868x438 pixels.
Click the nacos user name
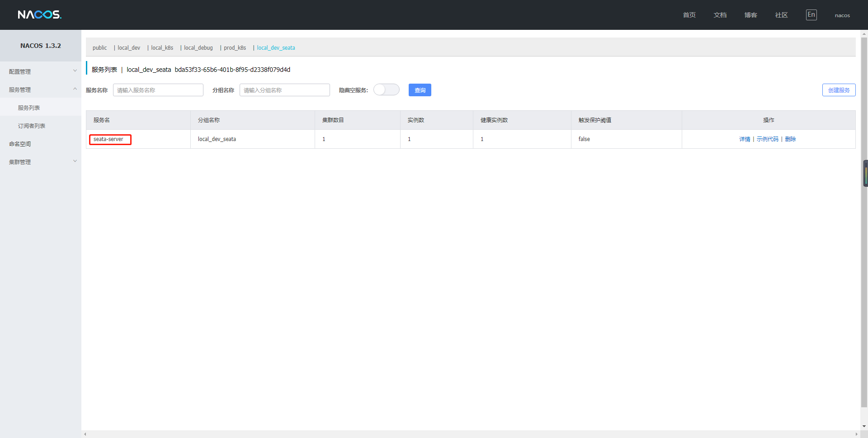842,15
